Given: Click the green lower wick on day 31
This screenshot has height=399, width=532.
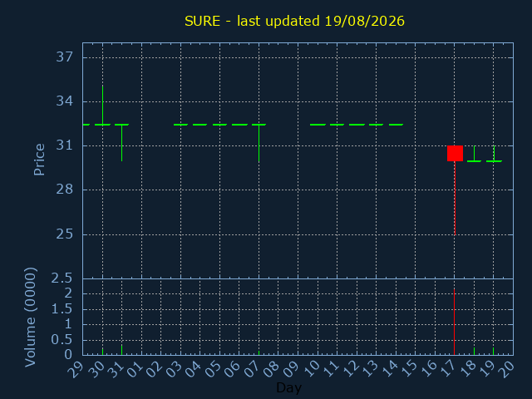Looking at the screenshot, I should [122, 143].
